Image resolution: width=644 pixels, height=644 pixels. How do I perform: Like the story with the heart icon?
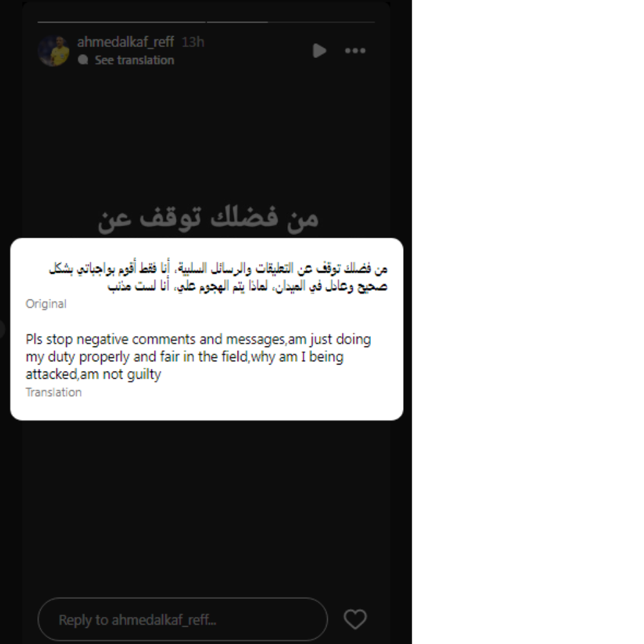click(x=355, y=619)
